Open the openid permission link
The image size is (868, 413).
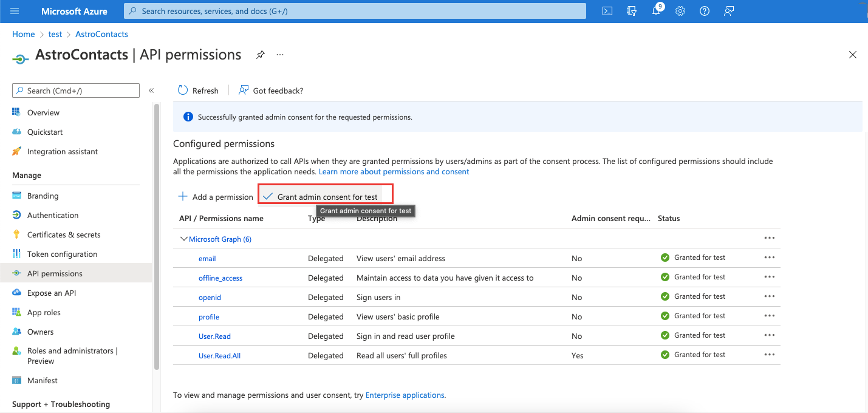click(210, 298)
